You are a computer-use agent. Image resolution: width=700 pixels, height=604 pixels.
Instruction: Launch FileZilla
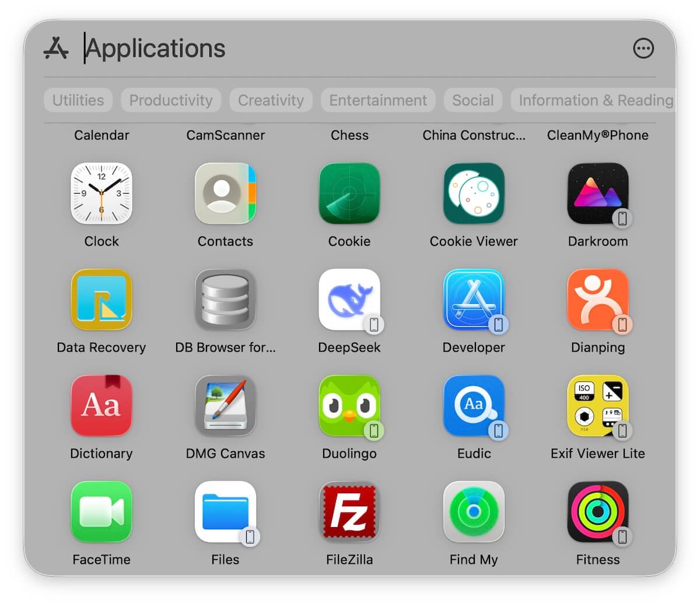point(349,512)
